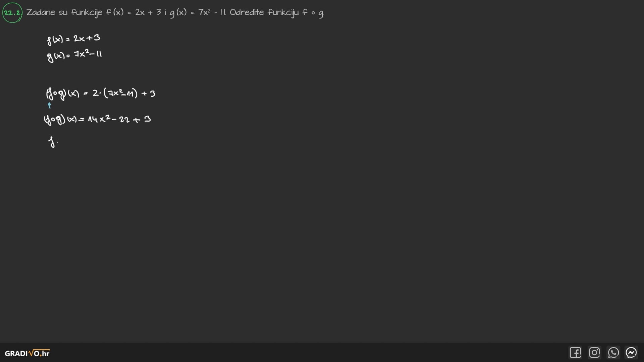This screenshot has width=644, height=362.
Task: Click the green circled 22.2 problem number
Action: [x=12, y=13]
